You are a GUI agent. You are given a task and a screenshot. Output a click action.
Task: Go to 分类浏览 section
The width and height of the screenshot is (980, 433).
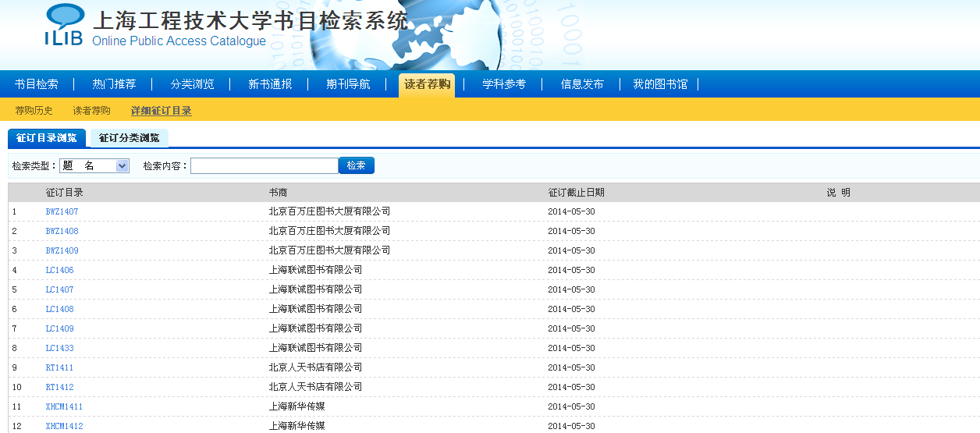pos(192,84)
